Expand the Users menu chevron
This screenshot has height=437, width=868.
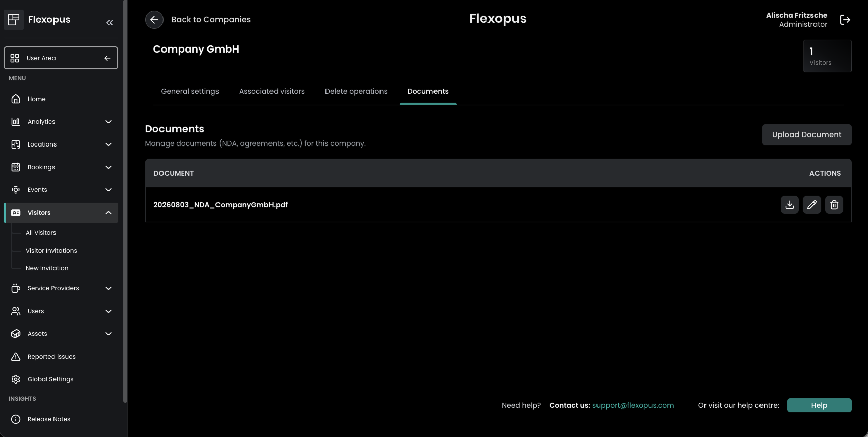108,311
